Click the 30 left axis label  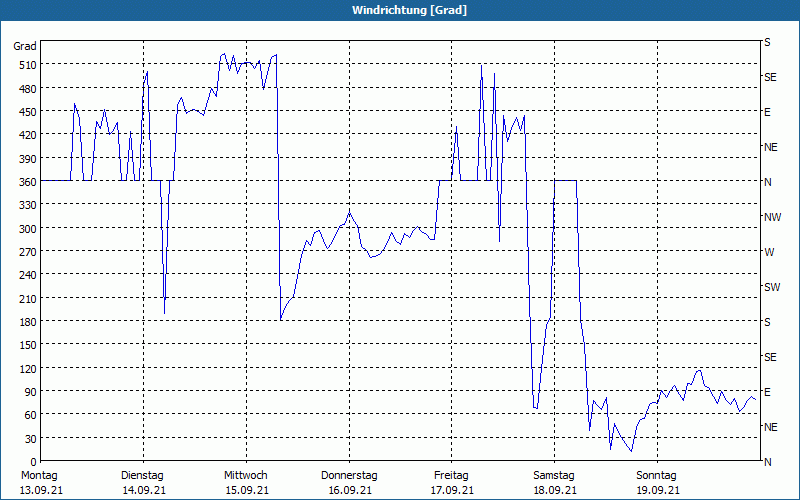click(x=31, y=439)
